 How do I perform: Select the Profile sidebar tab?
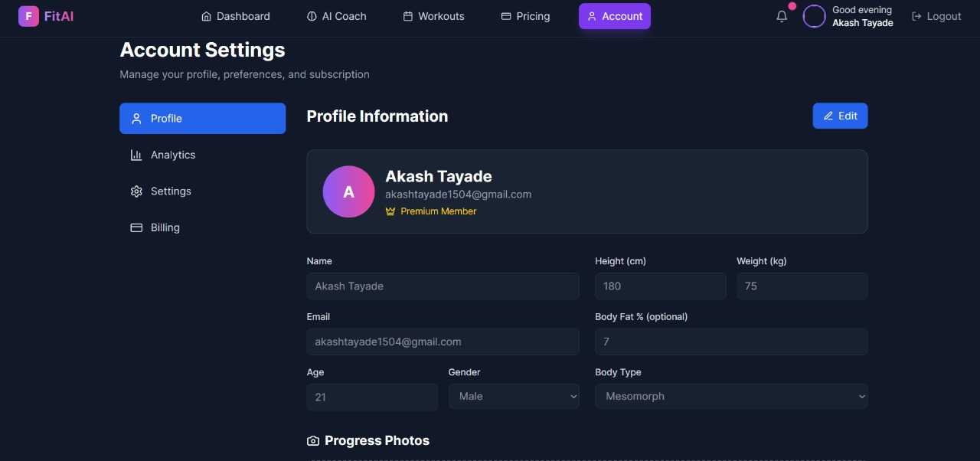[x=202, y=119]
